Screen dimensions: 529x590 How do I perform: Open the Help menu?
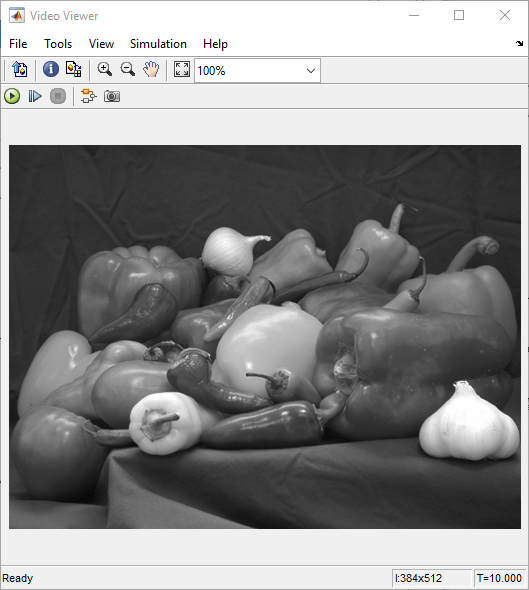215,44
